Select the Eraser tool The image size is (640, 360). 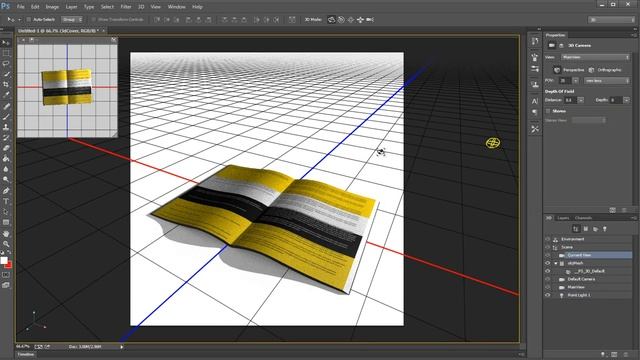(x=6, y=148)
